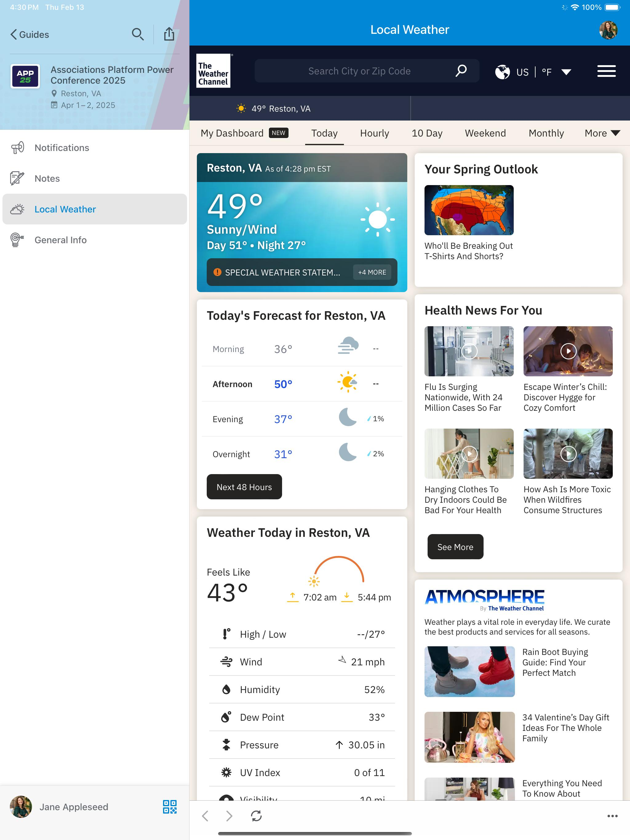Screen dimensions: 630x840
Task: Open Rain Boot Buying Guide article
Action: [555, 662]
